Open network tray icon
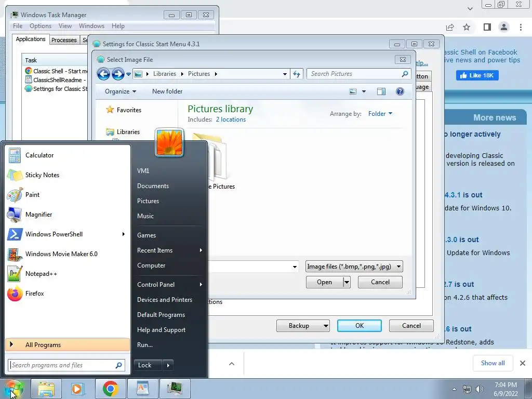532x399 pixels. [x=467, y=389]
